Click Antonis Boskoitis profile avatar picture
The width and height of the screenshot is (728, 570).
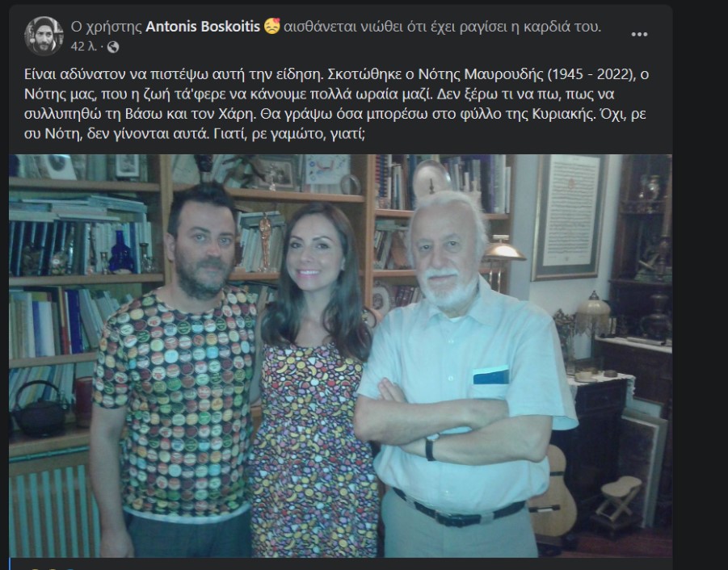(x=44, y=36)
